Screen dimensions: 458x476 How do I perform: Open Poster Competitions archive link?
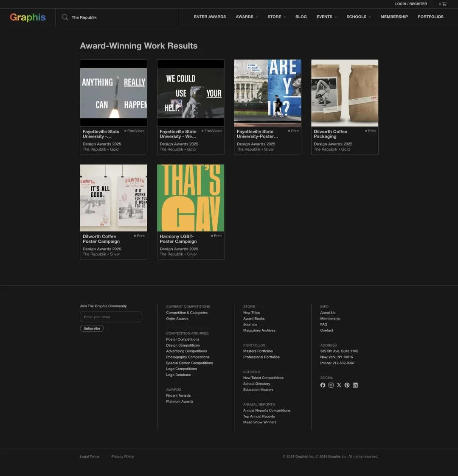[x=183, y=339]
